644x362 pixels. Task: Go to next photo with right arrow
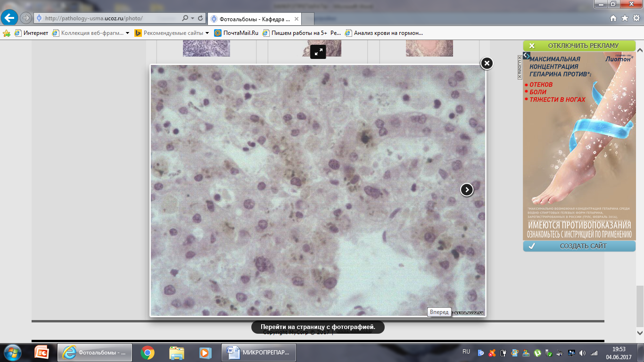[467, 189]
